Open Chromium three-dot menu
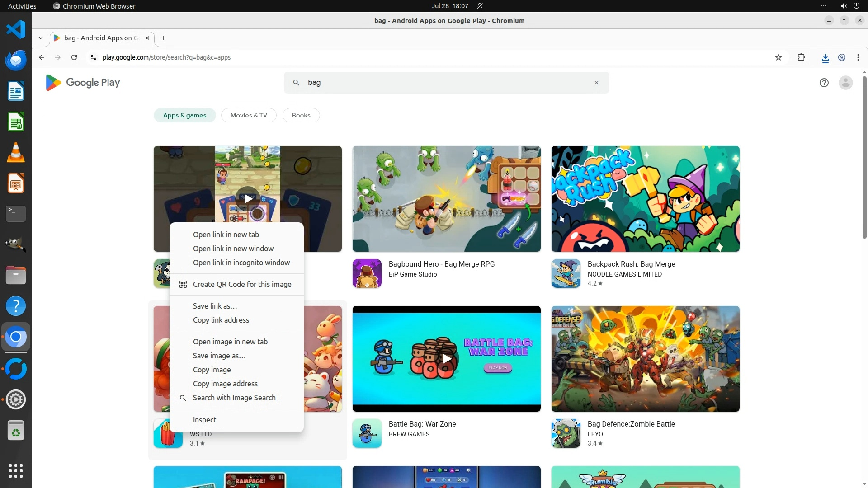The image size is (868, 488). click(x=858, y=57)
